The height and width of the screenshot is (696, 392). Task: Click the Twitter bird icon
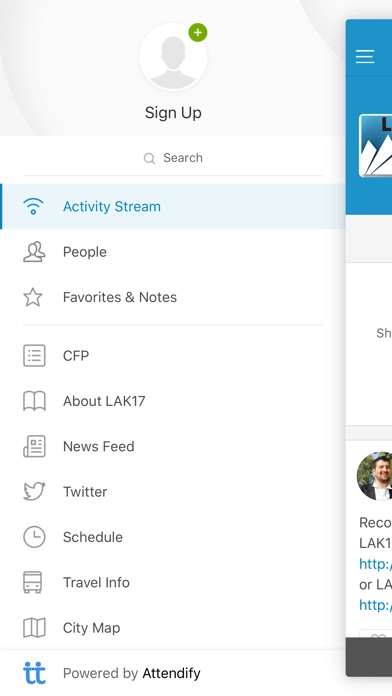(x=34, y=492)
